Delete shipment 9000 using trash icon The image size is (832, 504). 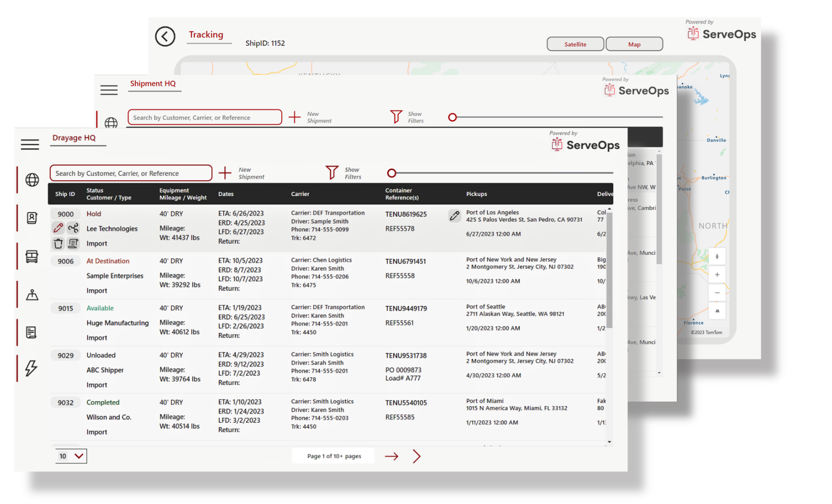tap(58, 243)
